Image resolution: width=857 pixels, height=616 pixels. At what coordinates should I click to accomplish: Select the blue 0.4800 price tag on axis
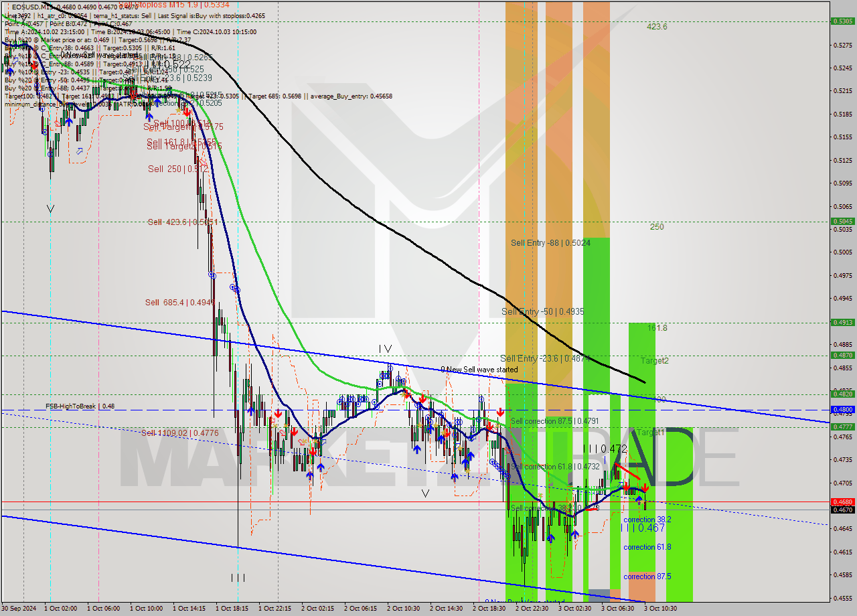coord(842,409)
